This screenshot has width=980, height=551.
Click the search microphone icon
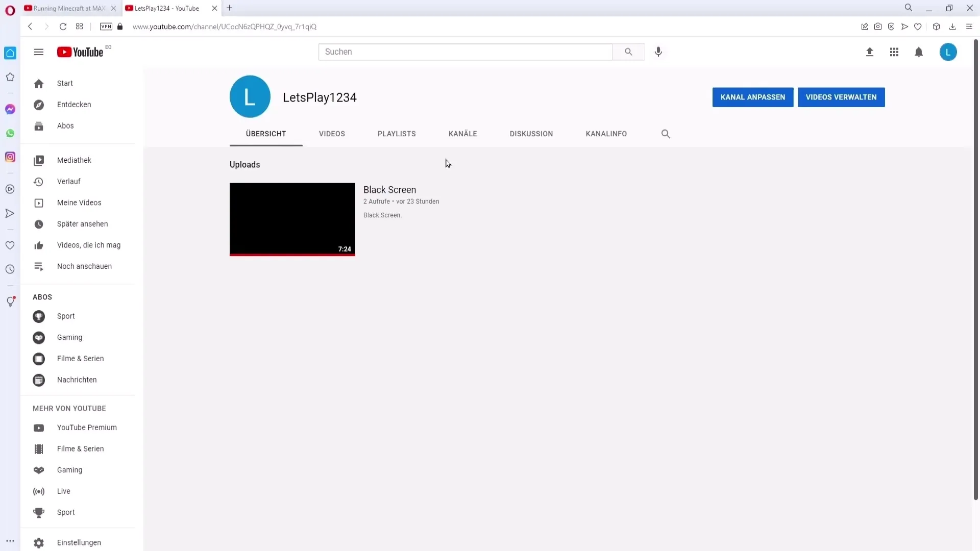click(659, 52)
